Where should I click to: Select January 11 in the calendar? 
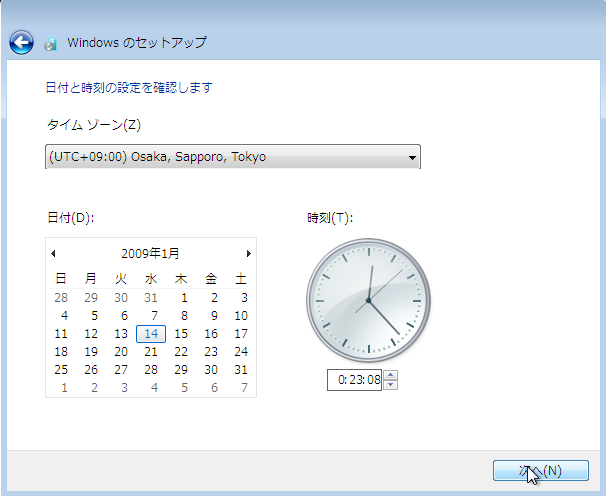click(61, 334)
